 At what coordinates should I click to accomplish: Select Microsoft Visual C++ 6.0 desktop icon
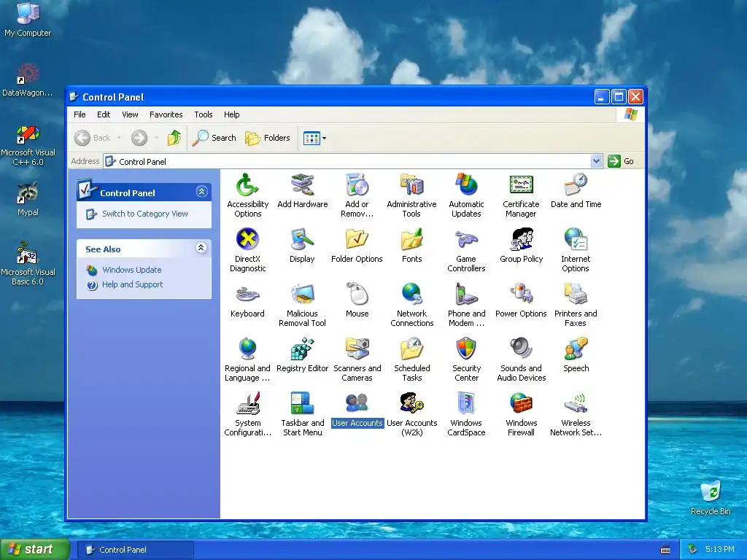click(x=28, y=145)
